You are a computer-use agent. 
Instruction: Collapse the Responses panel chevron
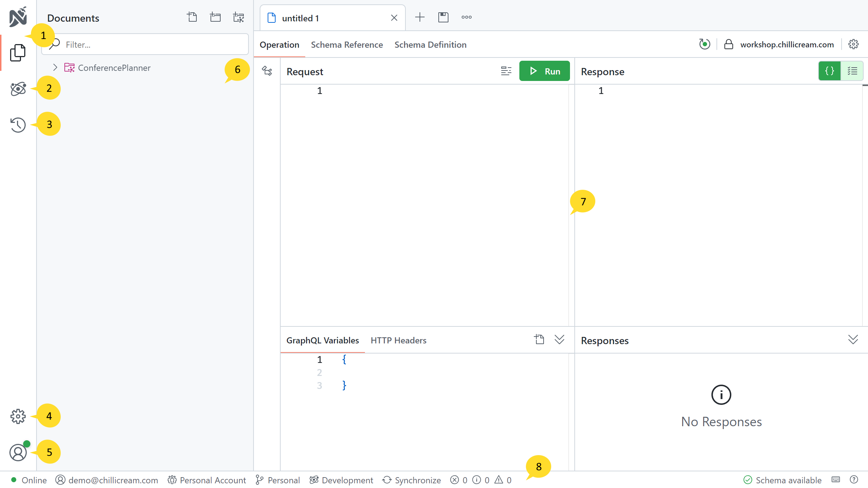853,339
